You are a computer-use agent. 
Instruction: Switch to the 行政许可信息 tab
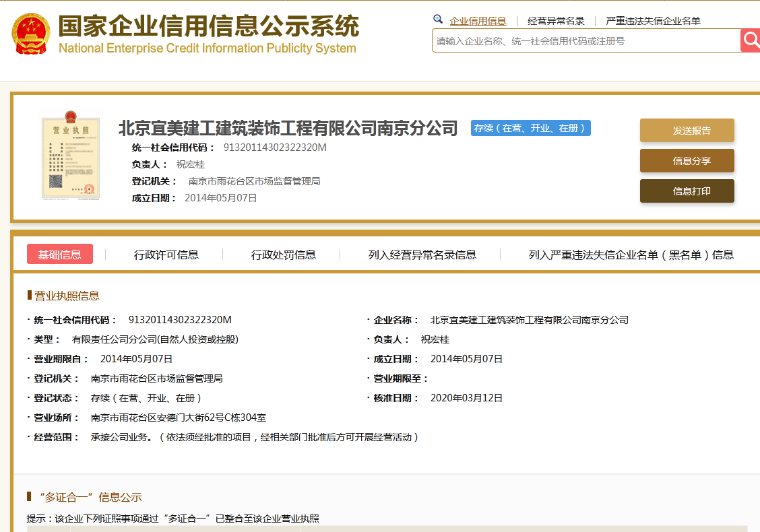(x=166, y=255)
